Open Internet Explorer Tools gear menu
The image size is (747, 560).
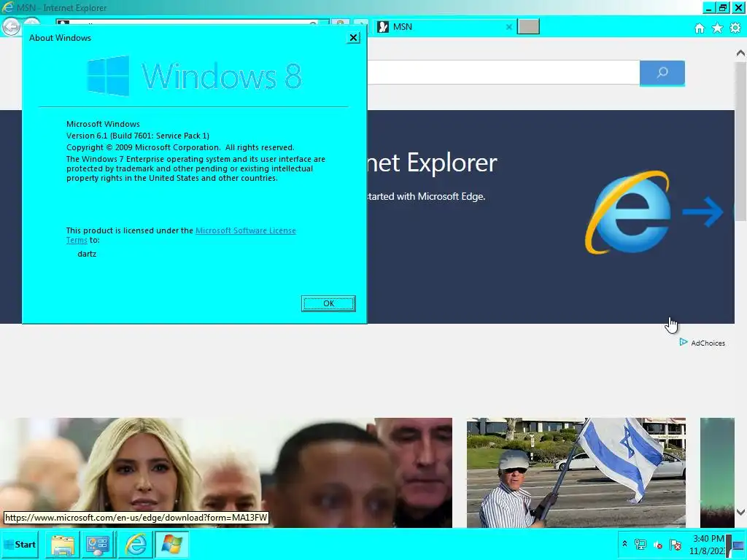(735, 28)
